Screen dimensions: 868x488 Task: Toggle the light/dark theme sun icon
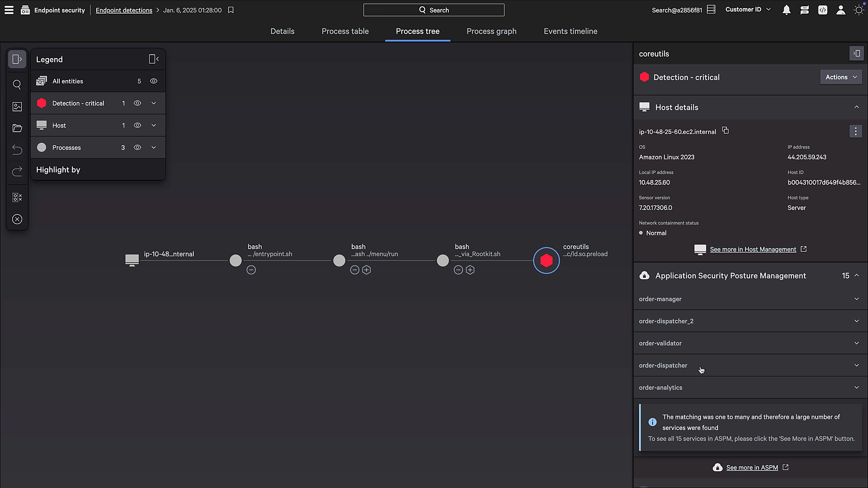(x=859, y=10)
